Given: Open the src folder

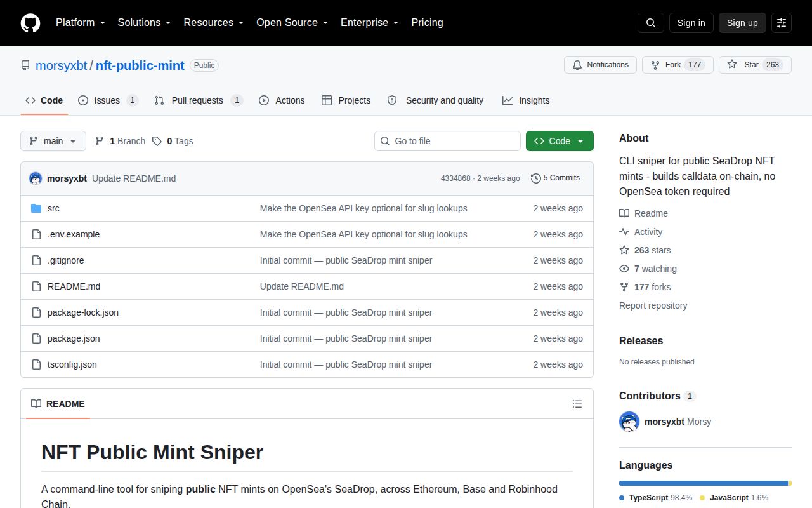Looking at the screenshot, I should 53,208.
